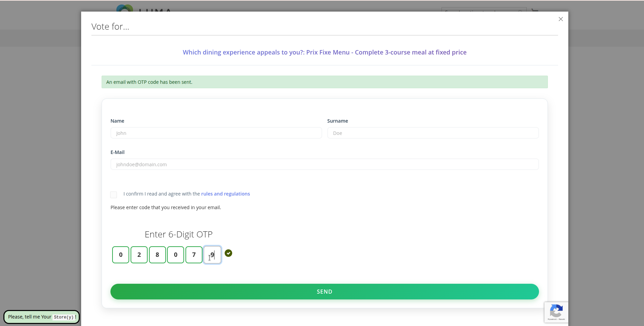This screenshot has width=644, height=326.
Task: Select the third OTP digit box containing 8
Action: pyautogui.click(x=157, y=255)
